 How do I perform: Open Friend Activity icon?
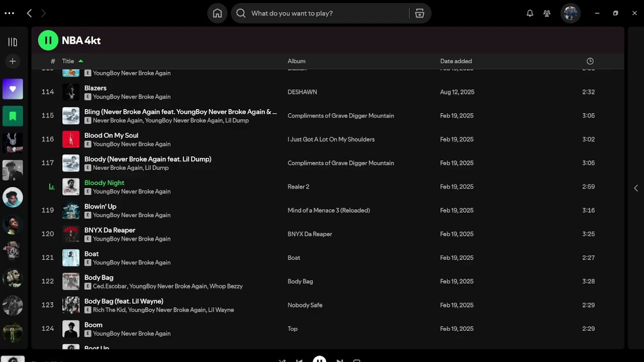547,14
